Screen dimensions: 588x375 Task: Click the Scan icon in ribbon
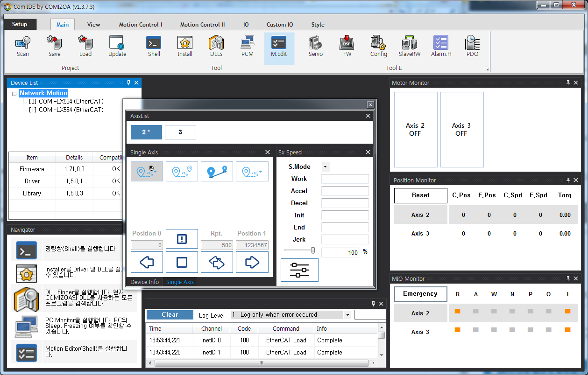(22, 46)
